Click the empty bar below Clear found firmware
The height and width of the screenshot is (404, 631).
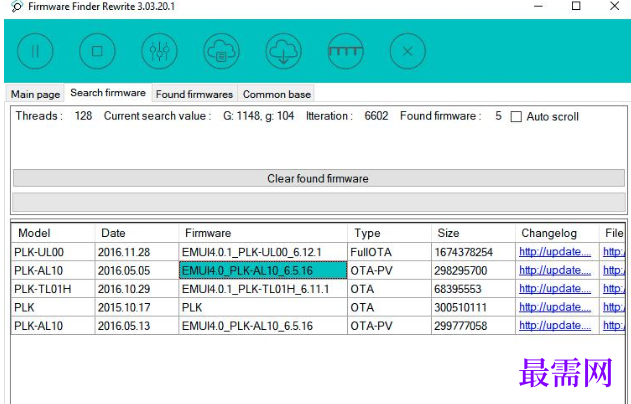(318, 202)
